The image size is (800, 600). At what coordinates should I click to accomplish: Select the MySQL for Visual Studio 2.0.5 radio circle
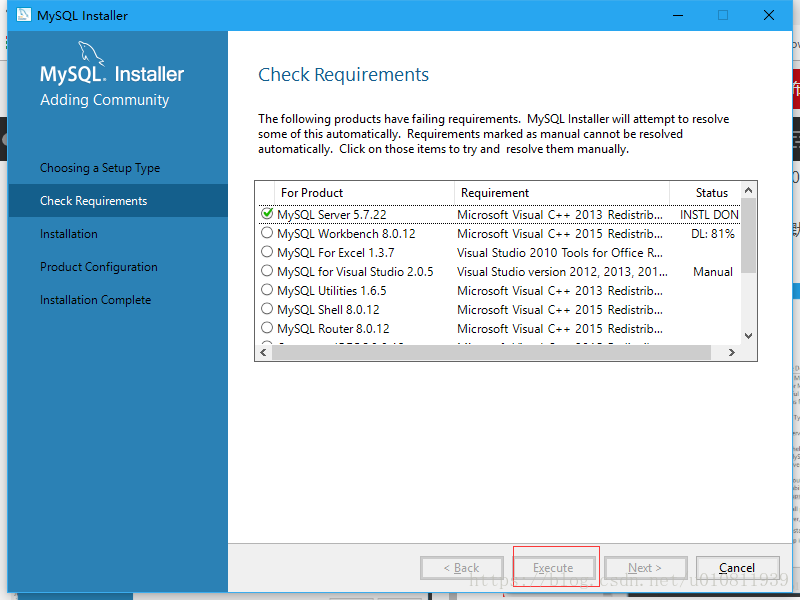(267, 270)
